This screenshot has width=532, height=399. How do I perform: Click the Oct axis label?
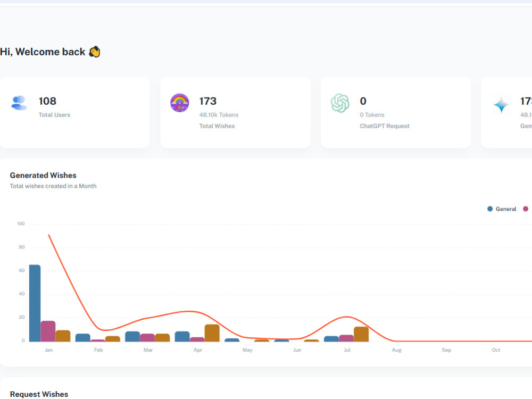[496, 350]
